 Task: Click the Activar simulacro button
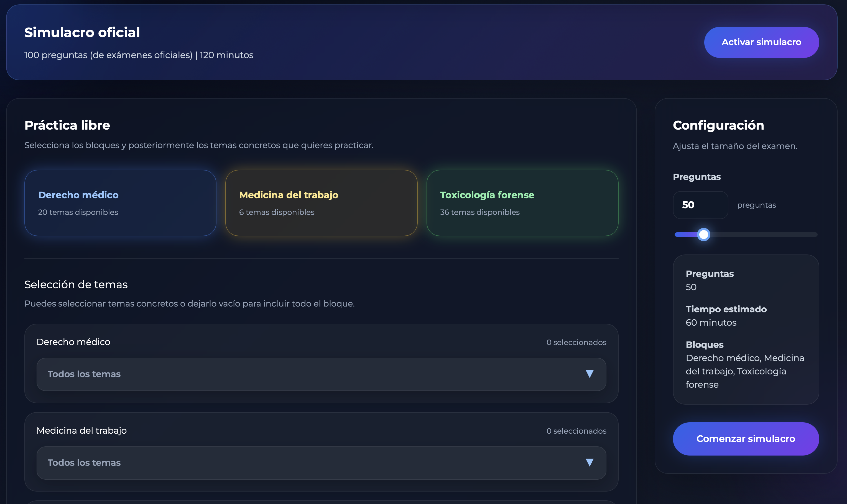click(761, 42)
